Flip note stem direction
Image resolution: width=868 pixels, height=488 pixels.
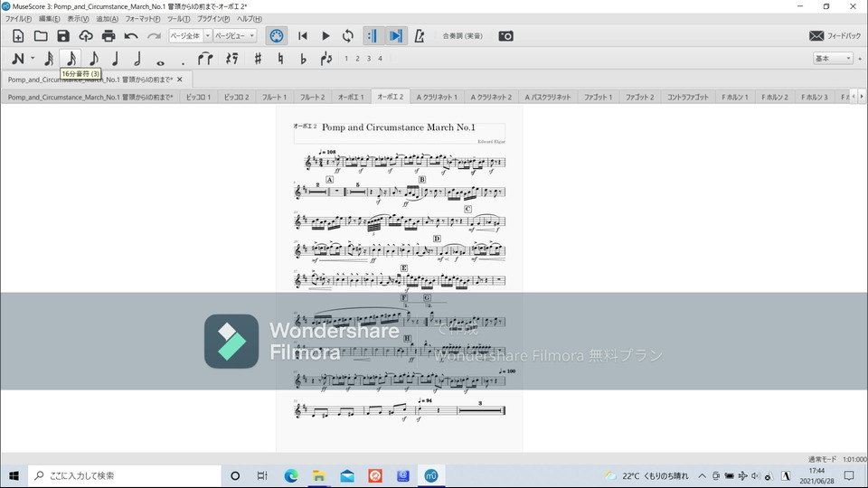click(x=326, y=59)
